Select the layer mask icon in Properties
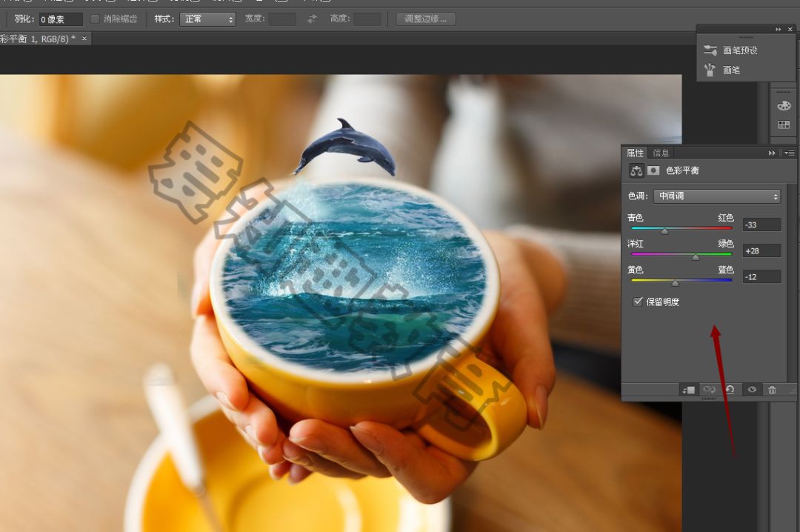 click(x=653, y=170)
